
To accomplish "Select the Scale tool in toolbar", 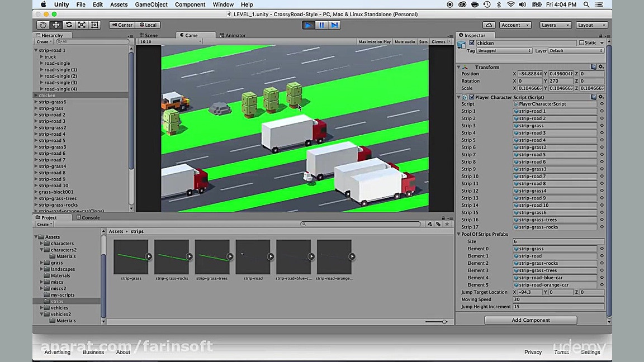I will tap(82, 25).
